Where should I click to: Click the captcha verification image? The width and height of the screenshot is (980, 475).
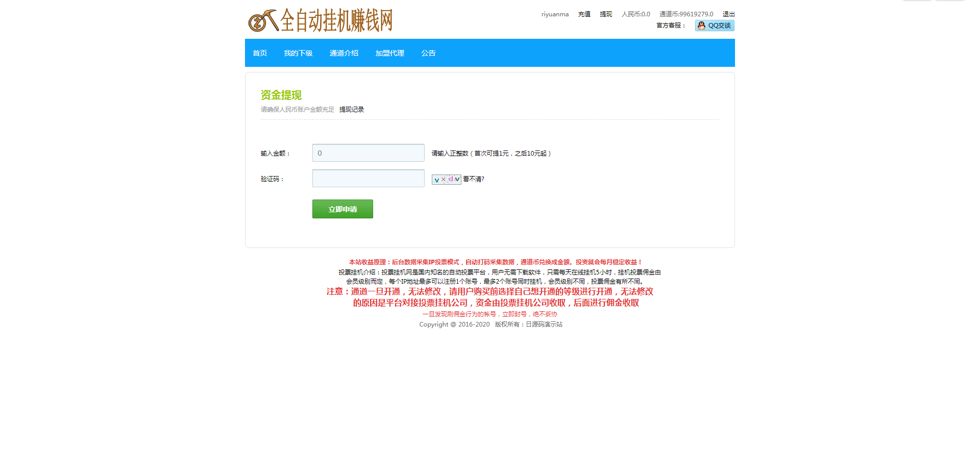446,180
